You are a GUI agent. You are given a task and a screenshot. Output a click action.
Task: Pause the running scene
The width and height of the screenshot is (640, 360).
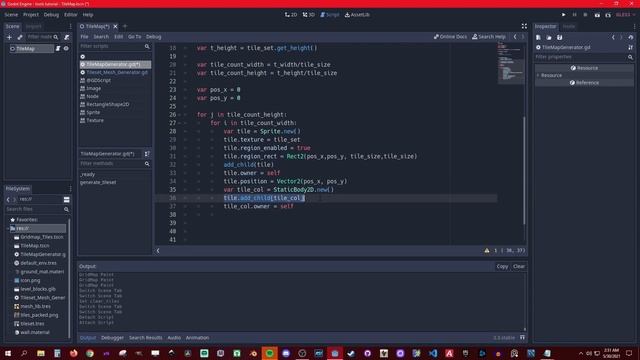point(574,15)
